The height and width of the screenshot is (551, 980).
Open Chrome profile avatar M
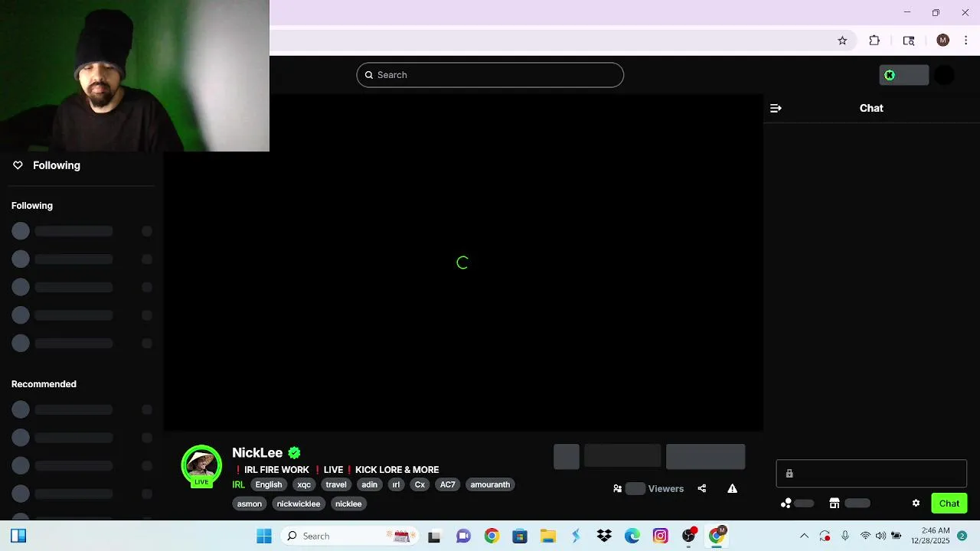(x=942, y=41)
